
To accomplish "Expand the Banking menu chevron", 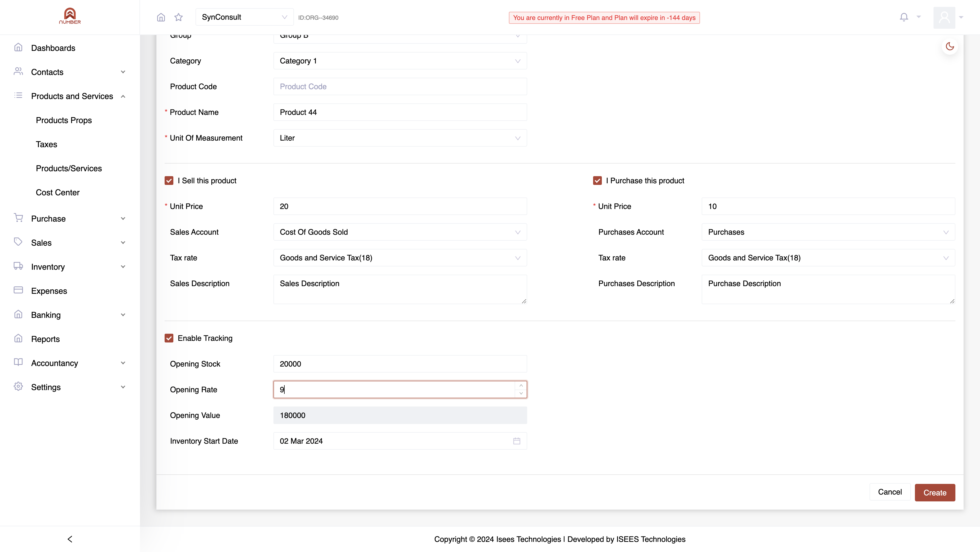I will (x=123, y=315).
